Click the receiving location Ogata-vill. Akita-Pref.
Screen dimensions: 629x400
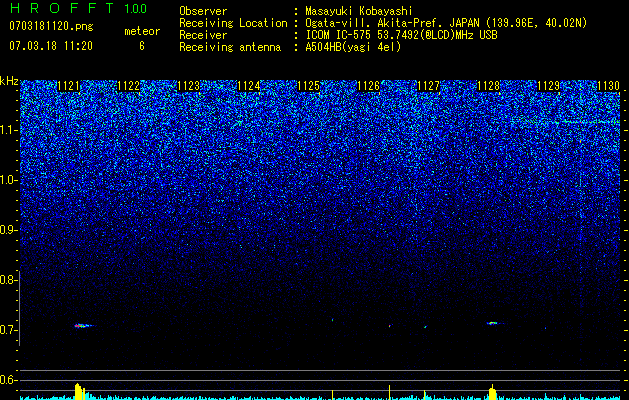point(374,23)
